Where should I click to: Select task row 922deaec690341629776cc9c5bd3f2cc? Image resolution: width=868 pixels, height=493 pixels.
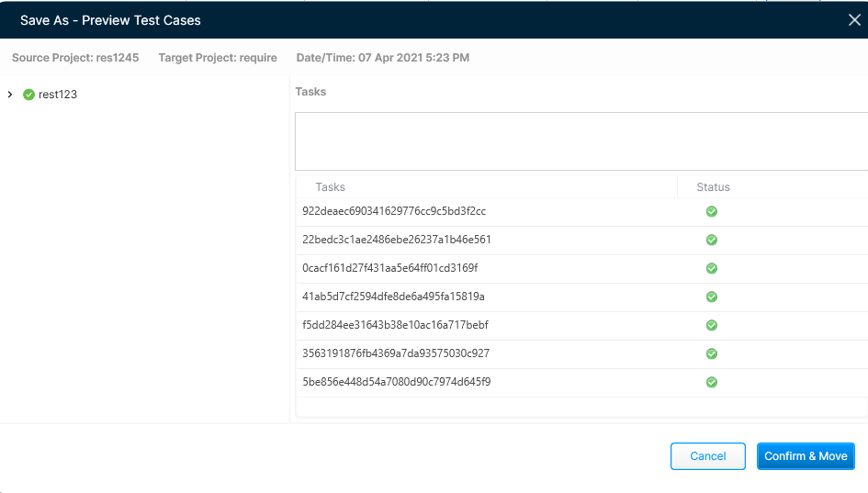pyautogui.click(x=394, y=211)
